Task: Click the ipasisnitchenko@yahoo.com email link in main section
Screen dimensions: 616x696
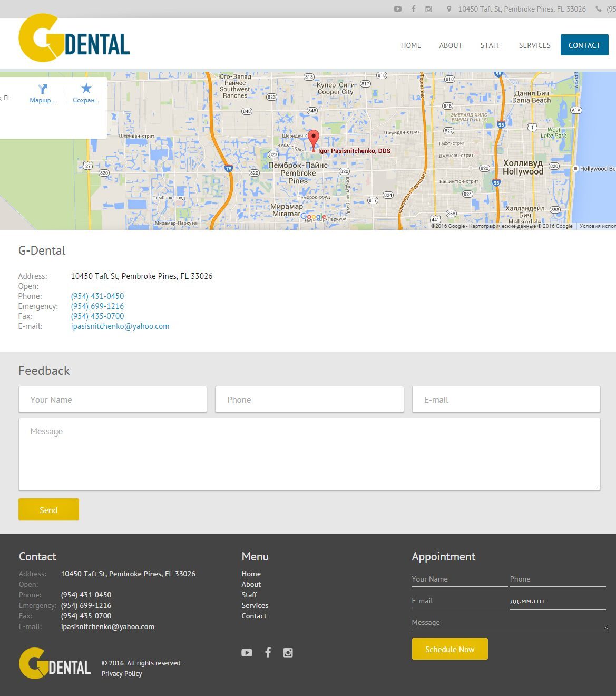Action: click(x=120, y=326)
